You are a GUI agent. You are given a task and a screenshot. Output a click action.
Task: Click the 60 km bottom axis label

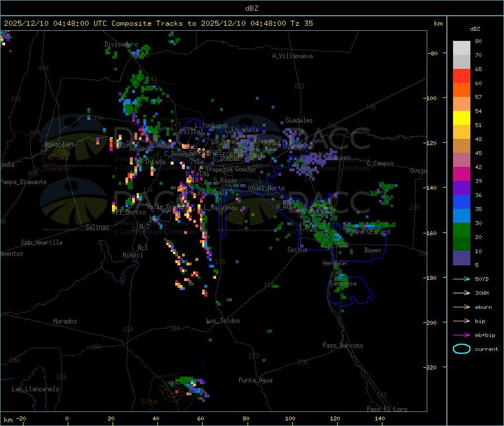click(200, 418)
